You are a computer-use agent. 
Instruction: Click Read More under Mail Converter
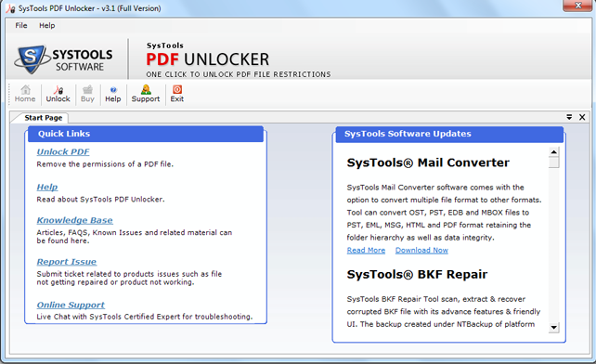click(x=366, y=251)
